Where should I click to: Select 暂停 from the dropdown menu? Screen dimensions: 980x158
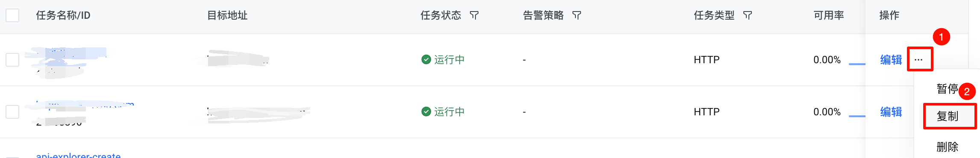pyautogui.click(x=948, y=89)
